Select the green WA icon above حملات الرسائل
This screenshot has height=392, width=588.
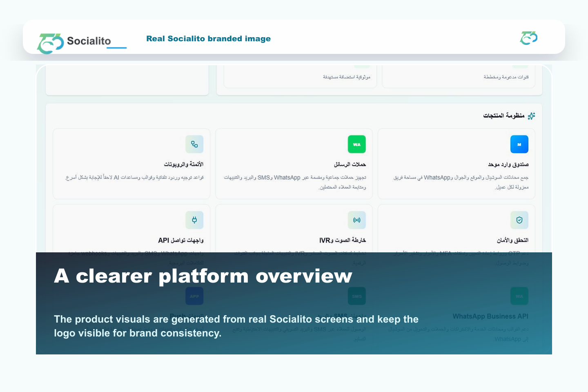pyautogui.click(x=357, y=145)
